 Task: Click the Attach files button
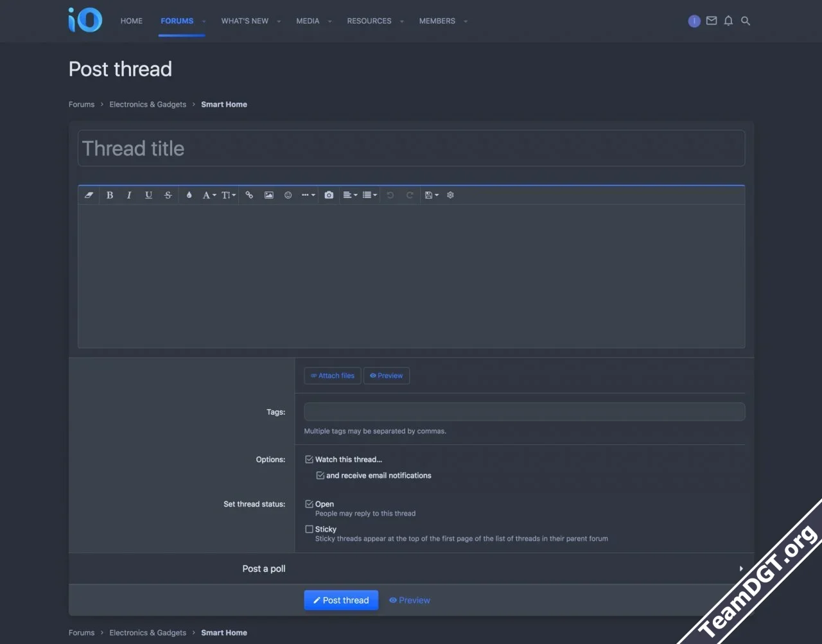pyautogui.click(x=333, y=376)
